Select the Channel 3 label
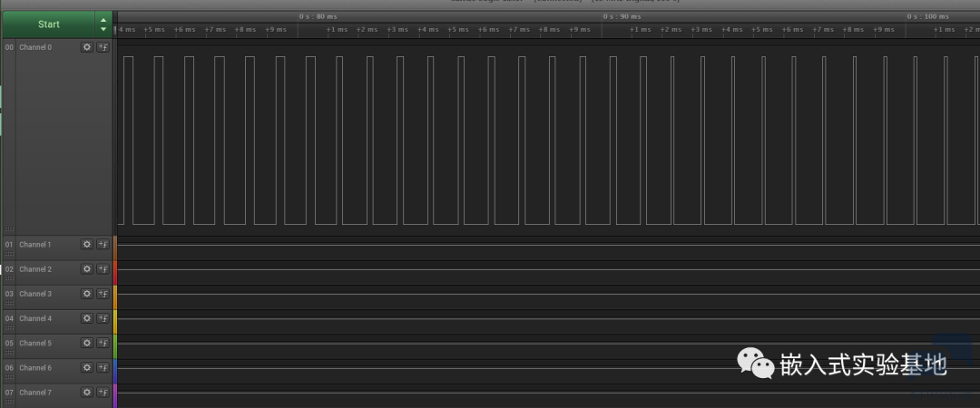This screenshot has height=408, width=980. [35, 294]
